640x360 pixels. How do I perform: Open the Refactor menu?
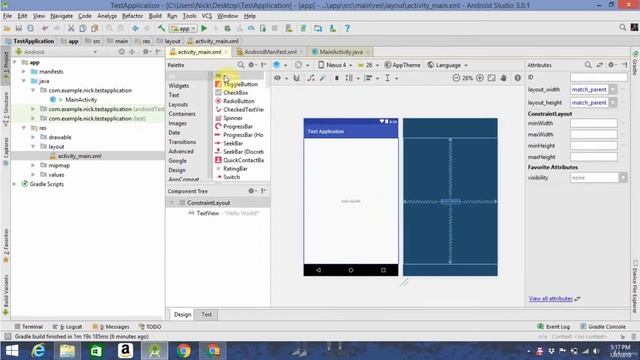[x=133, y=16]
